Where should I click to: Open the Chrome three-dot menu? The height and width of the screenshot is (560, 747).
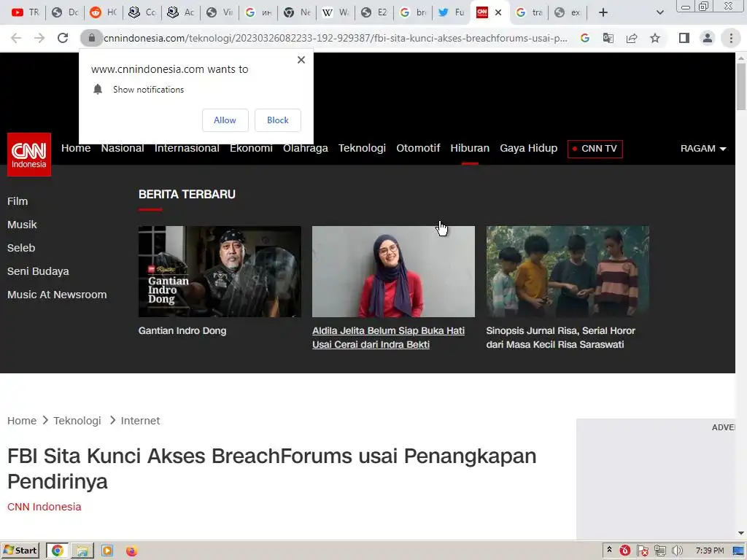click(731, 38)
